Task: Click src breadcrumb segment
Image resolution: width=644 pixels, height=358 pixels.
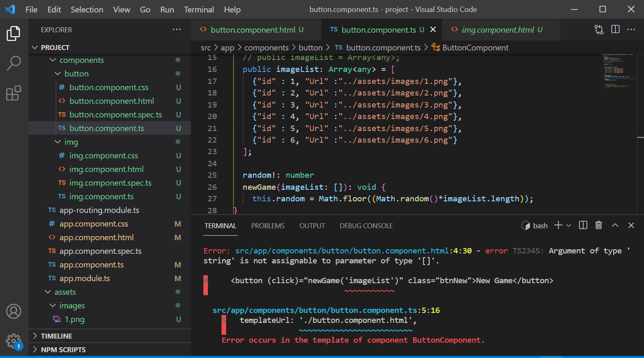Action: tap(206, 48)
